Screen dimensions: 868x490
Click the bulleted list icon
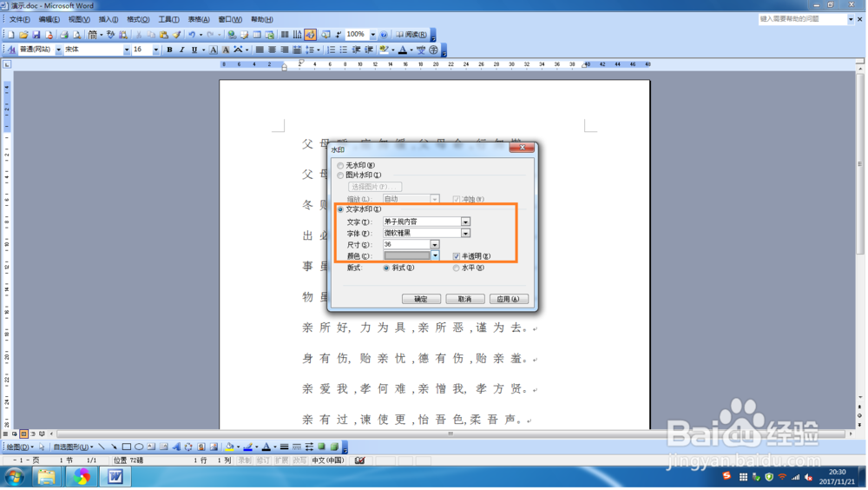click(343, 50)
